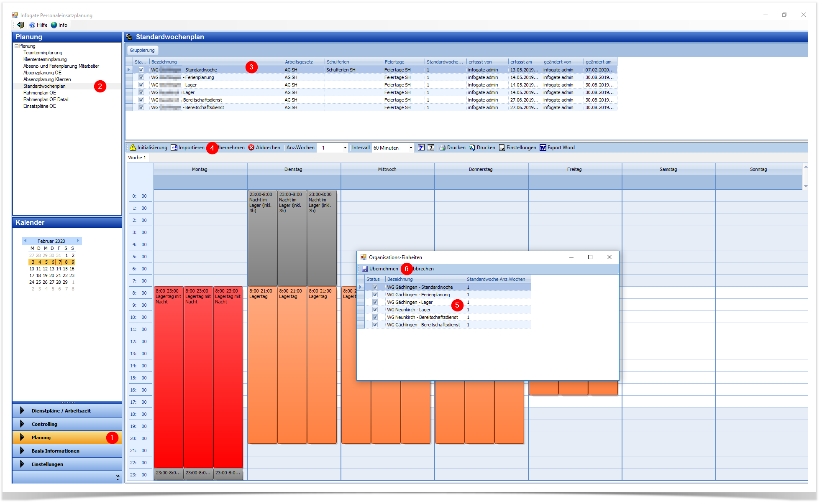Click the Gruppierung button
Viewport: 822px width, 504px height.
142,50
